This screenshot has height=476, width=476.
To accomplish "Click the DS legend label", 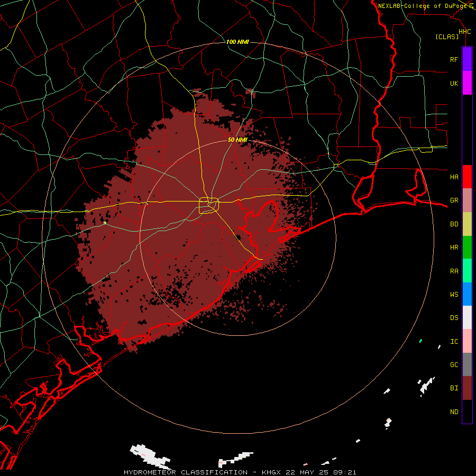I will 454,317.
